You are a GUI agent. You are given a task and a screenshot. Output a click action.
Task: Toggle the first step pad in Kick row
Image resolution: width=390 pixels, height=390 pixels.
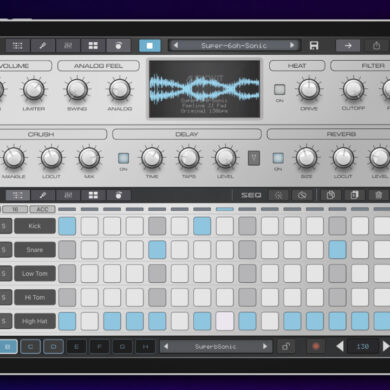(67, 226)
